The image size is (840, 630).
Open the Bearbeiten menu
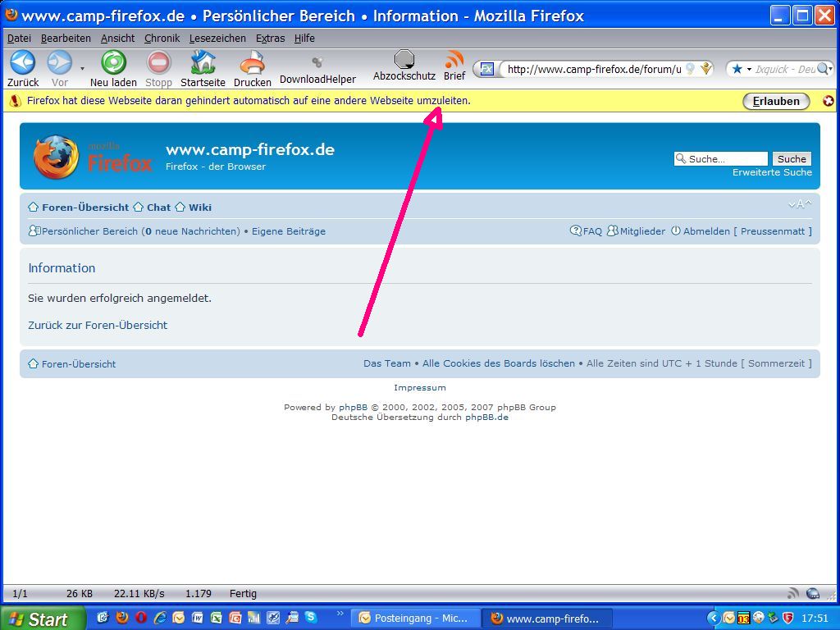click(x=66, y=38)
